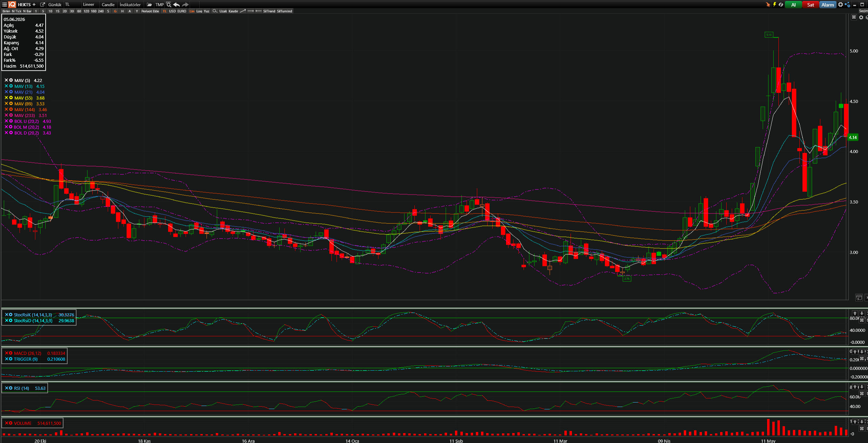Click Periyot Ekle button
Screen dimensions: 868x443
[x=150, y=11]
